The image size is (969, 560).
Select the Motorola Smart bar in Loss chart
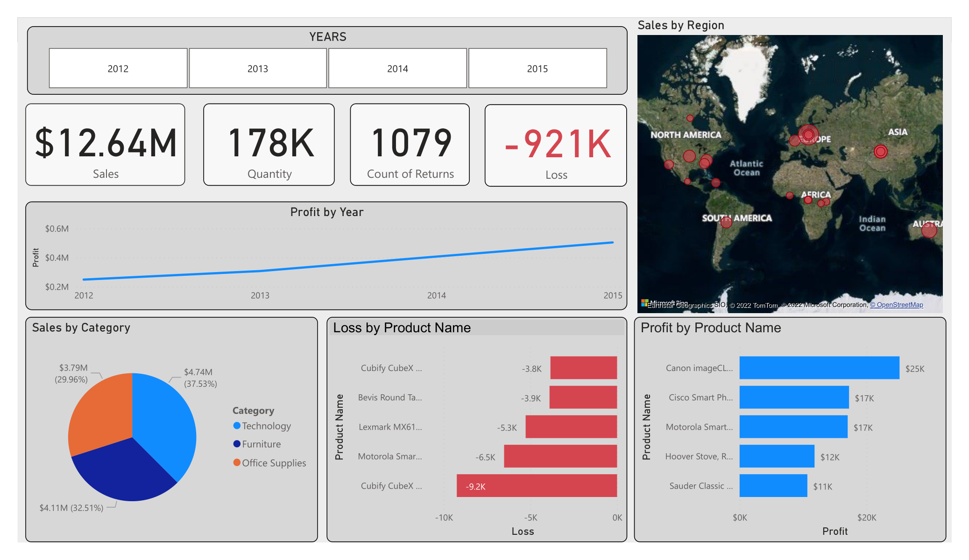[560, 456]
